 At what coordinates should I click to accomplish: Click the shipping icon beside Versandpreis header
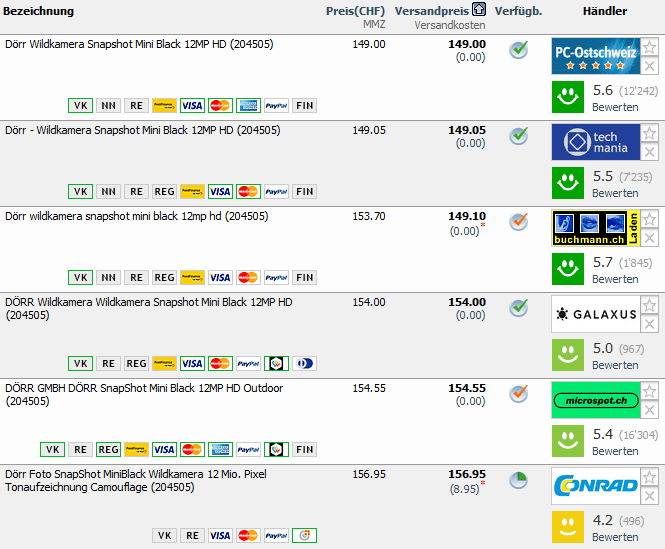click(x=480, y=10)
